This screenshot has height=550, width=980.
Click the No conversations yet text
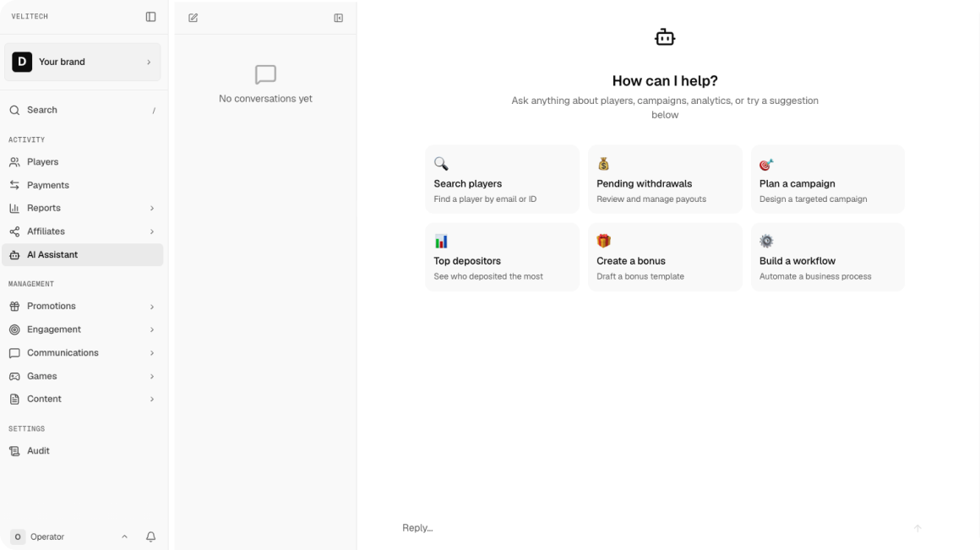coord(265,99)
